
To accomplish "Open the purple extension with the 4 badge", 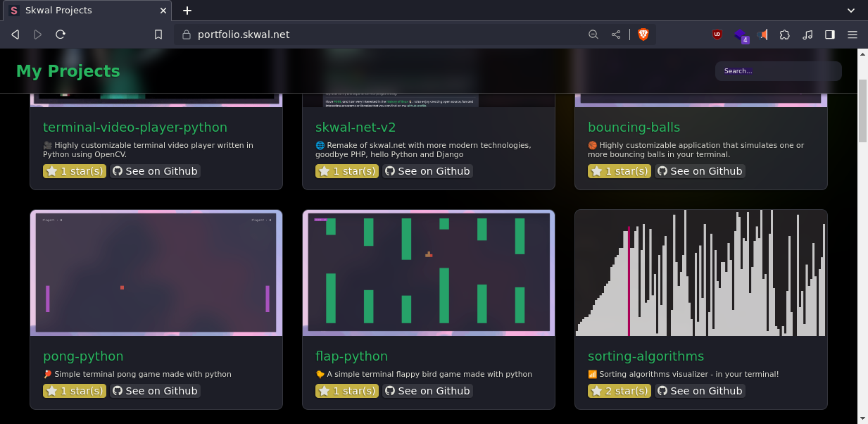I will click(x=740, y=35).
